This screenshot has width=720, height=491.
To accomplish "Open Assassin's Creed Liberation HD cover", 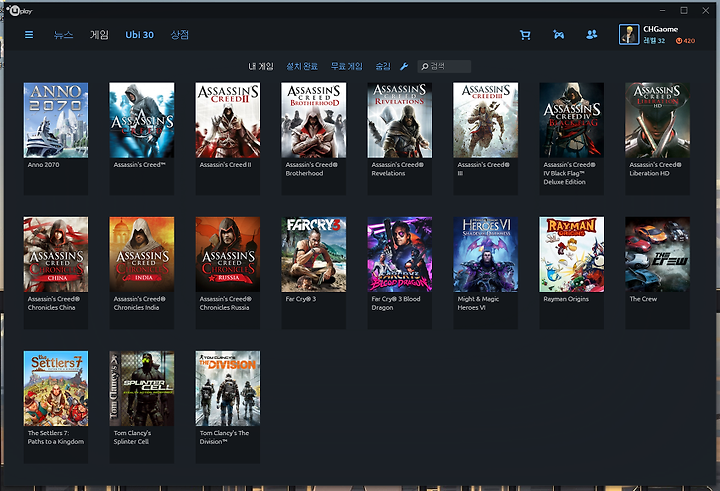I will click(658, 120).
